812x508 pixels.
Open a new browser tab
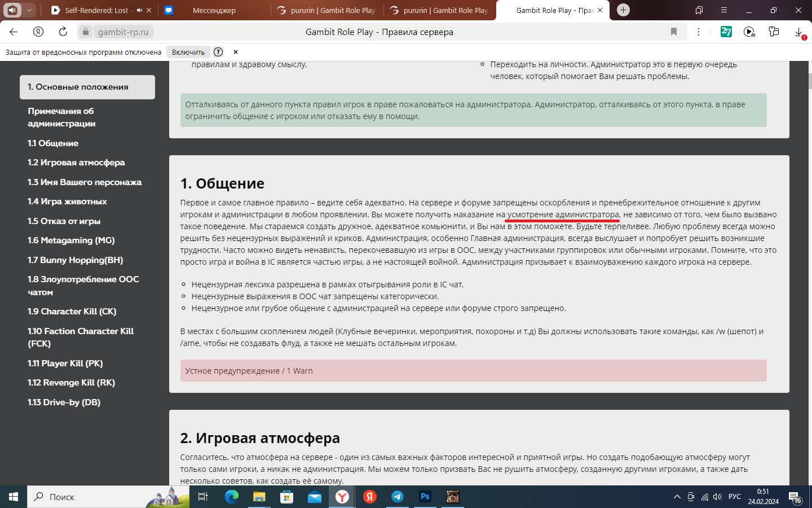pos(623,10)
